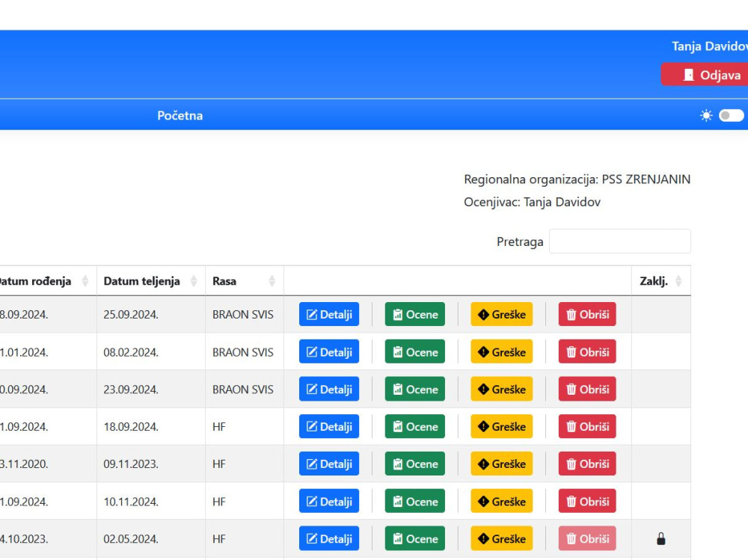Show Greške for row with teljenje 18.09.2024.
The image size is (748, 560).
pos(501,426)
